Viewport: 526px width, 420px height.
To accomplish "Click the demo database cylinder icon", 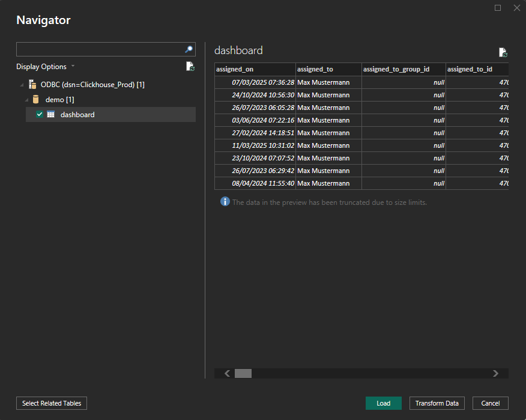I will tap(35, 99).
